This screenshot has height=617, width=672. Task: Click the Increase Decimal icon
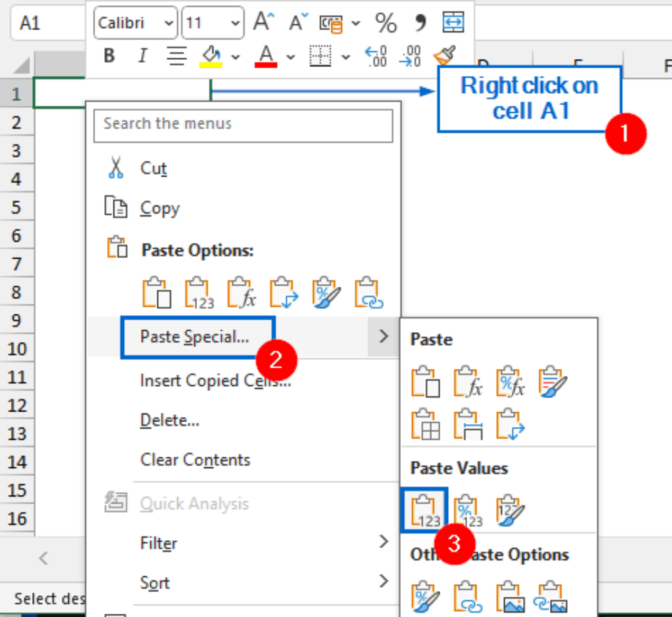[x=375, y=57]
